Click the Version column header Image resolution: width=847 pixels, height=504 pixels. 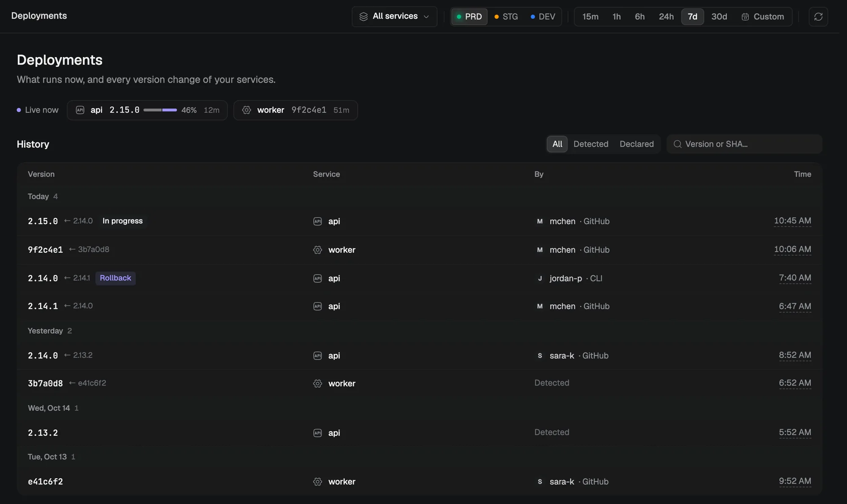[x=41, y=174]
